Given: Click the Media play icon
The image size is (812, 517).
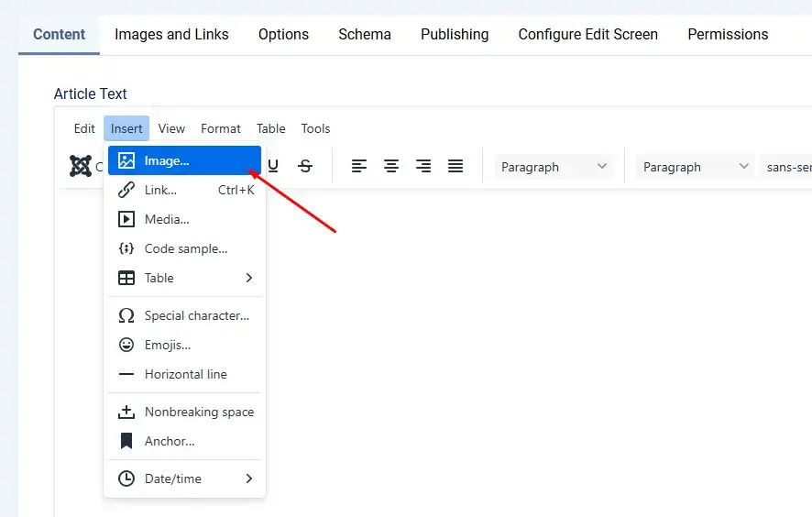Looking at the screenshot, I should tap(126, 219).
